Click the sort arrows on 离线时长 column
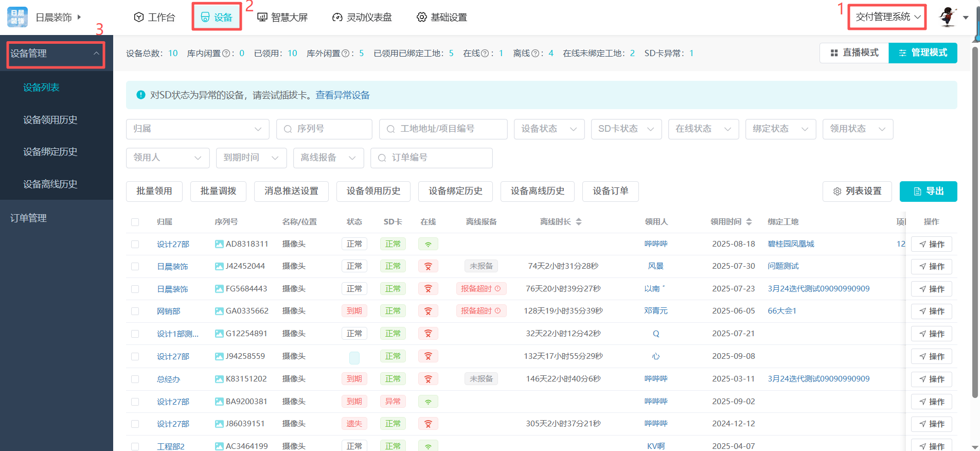The width and height of the screenshot is (980, 451). 579,222
